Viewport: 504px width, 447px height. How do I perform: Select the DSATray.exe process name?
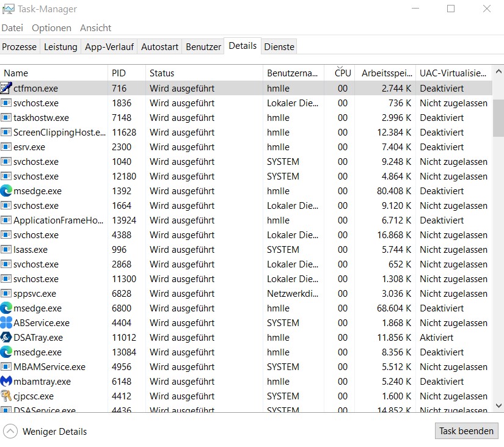[x=38, y=338]
